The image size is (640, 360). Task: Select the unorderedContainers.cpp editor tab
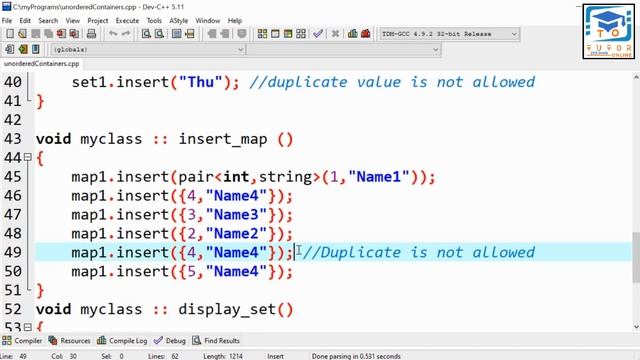click(x=41, y=64)
